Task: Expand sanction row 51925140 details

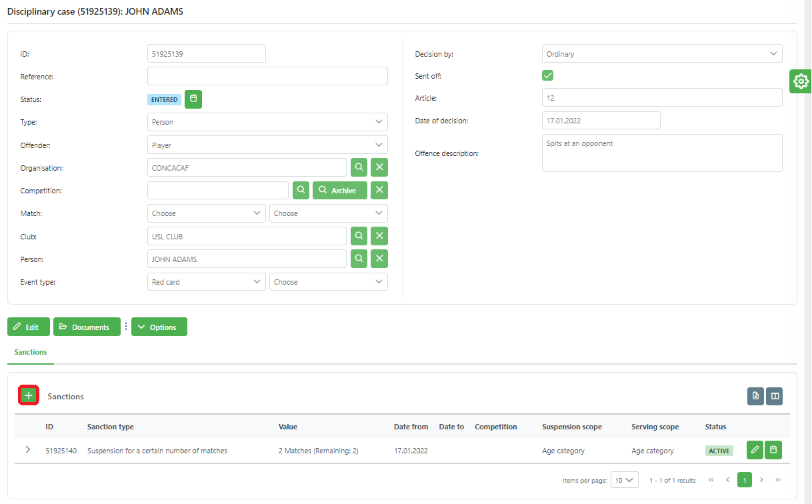Action: 28,450
